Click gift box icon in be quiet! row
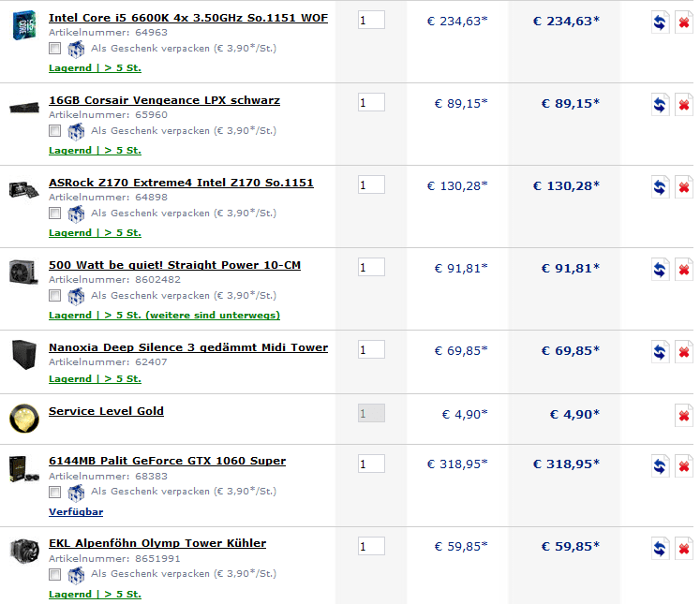This screenshot has height=604, width=700. pos(76,296)
